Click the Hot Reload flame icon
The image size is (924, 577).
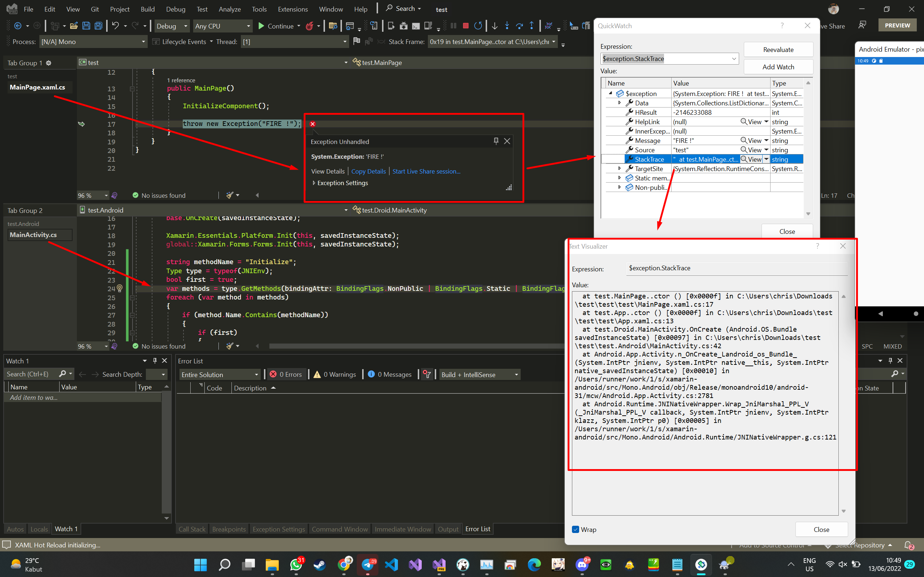(310, 26)
